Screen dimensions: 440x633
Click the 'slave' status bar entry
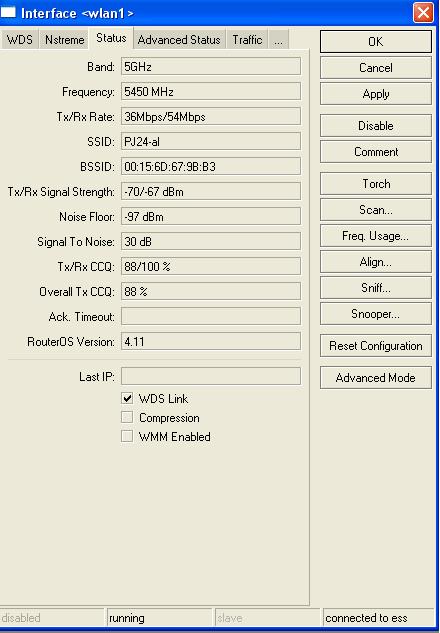pos(267,618)
